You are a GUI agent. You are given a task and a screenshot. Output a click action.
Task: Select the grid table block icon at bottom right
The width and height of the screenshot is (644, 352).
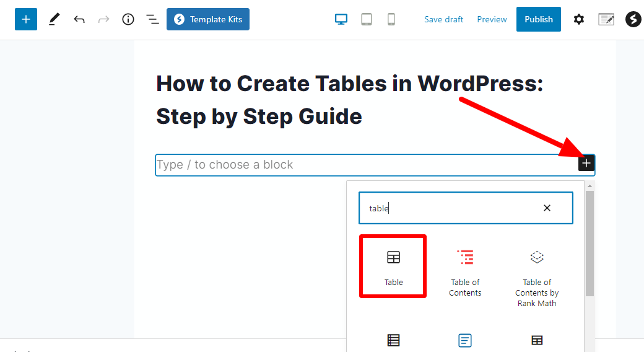point(537,340)
